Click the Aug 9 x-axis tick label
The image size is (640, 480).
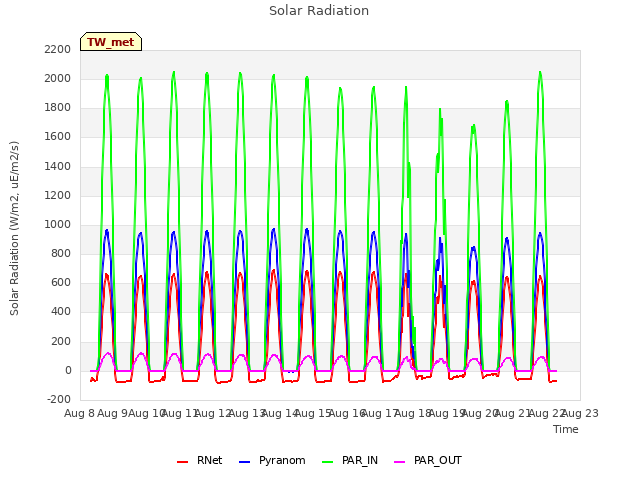point(113,413)
